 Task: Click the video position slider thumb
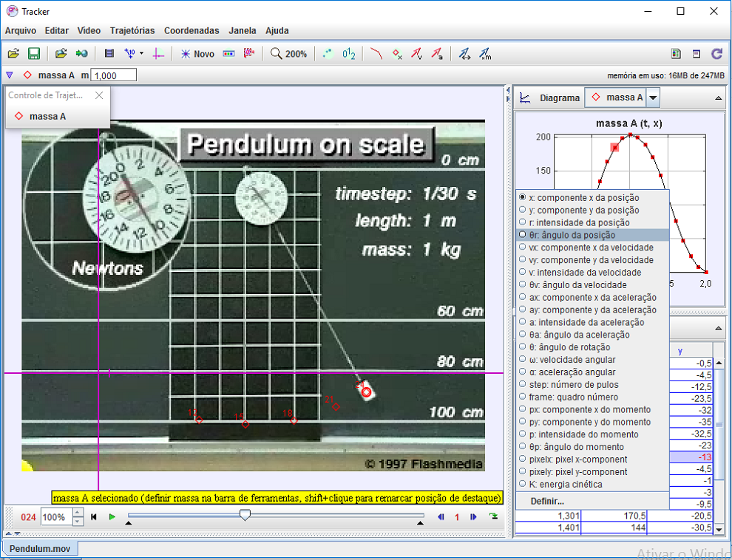245,515
